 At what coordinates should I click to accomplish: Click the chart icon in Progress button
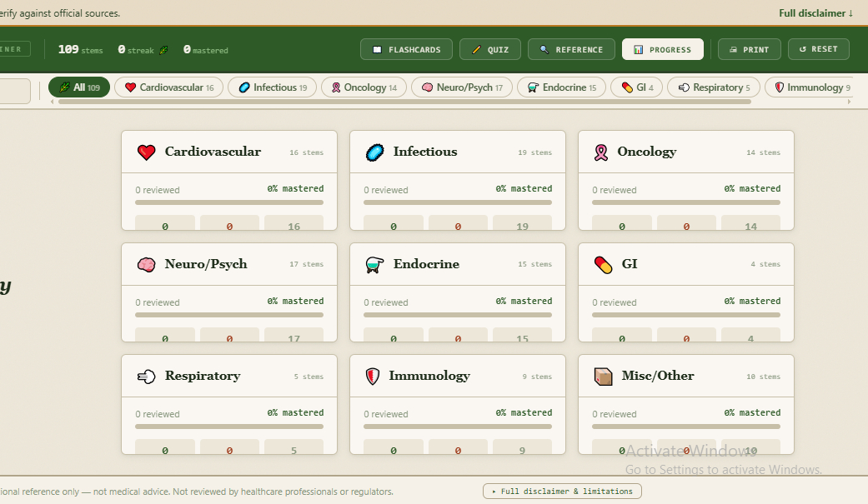pyautogui.click(x=638, y=50)
